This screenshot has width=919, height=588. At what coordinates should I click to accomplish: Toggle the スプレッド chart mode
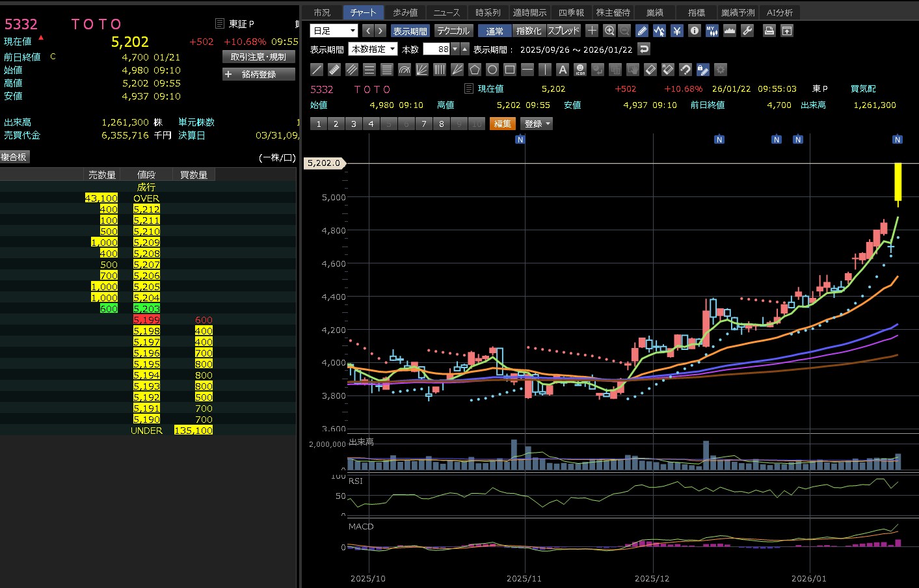click(563, 31)
